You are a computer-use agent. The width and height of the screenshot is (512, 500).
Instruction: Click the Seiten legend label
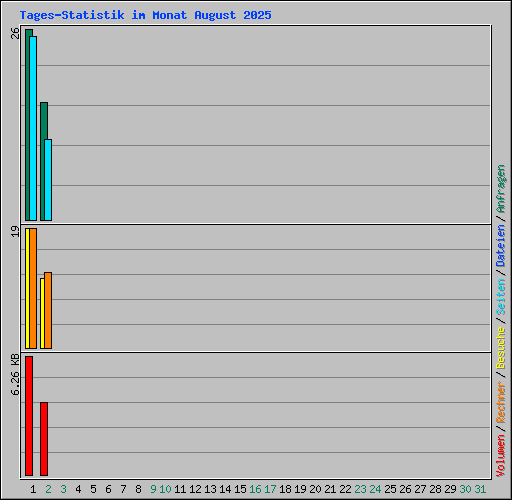[x=500, y=297]
